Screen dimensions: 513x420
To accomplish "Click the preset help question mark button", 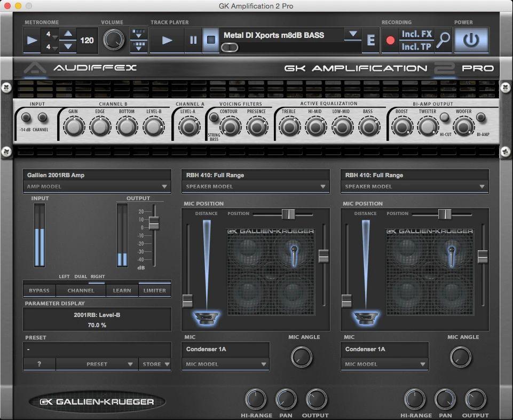I will (x=40, y=364).
